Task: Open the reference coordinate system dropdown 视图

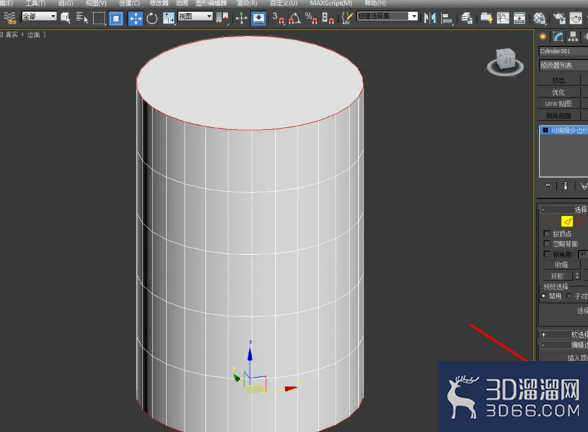Action: point(195,16)
